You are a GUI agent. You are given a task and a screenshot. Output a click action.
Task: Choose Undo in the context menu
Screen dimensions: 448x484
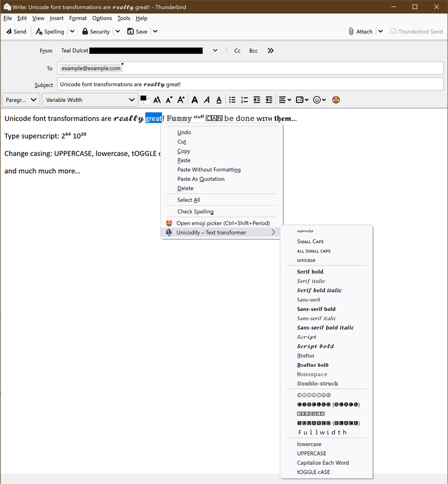click(x=222, y=132)
